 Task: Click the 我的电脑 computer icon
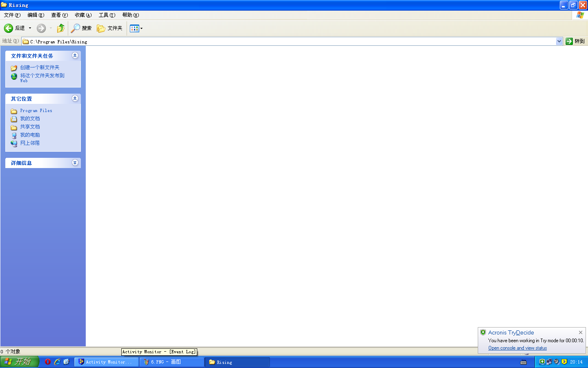tap(14, 135)
